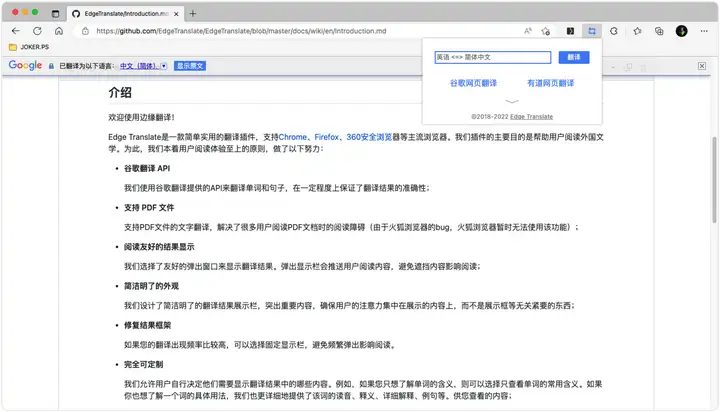This screenshot has width=720, height=412.
Task: Select the EdgeTranslate/Introduction.md tab
Action: coord(125,14)
